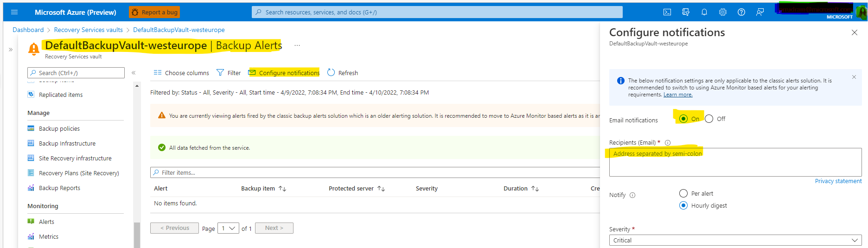Click the Metrics chart icon
The image size is (868, 248).
pyautogui.click(x=31, y=236)
